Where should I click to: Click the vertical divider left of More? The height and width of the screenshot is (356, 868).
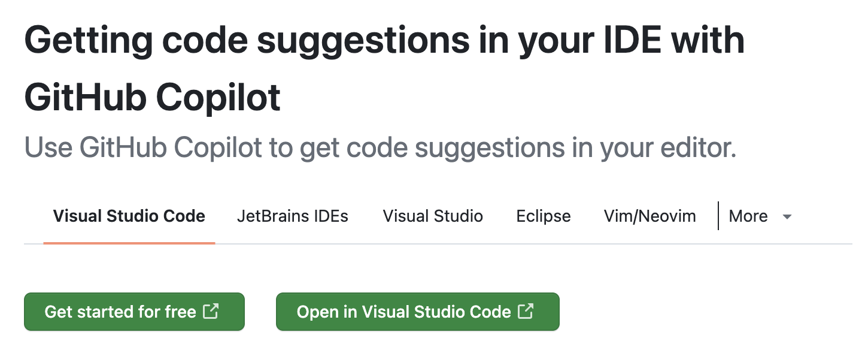click(x=718, y=216)
